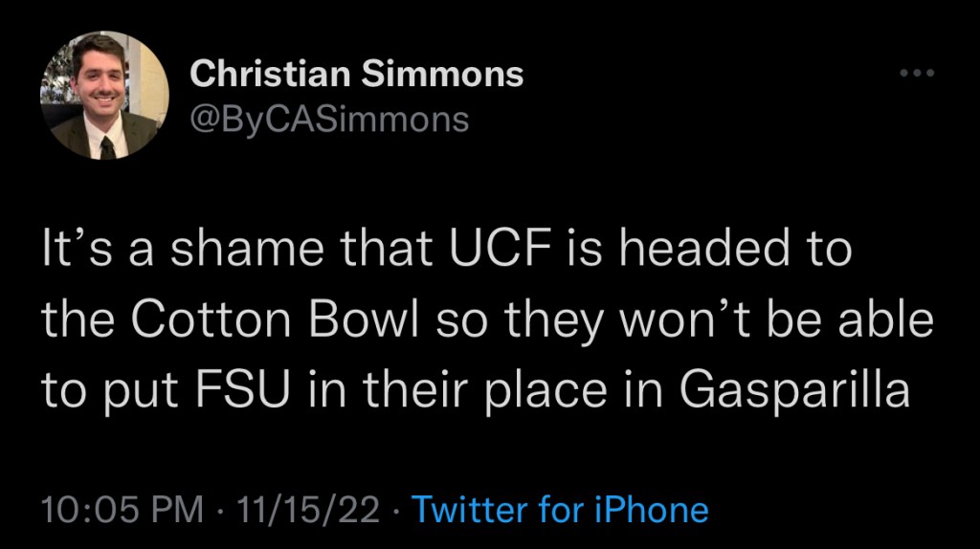Open the three-dot more options menu

(917, 75)
